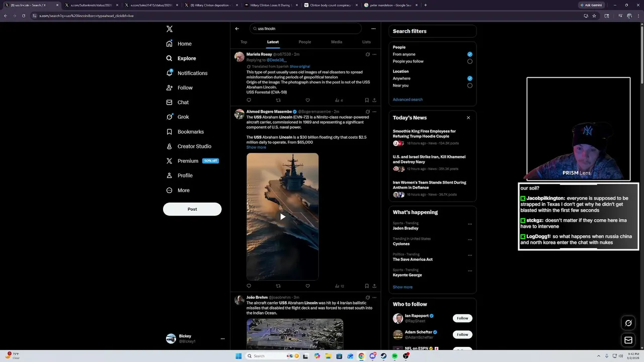644x362 pixels.
Task: Switch to Top search tab
Action: click(x=244, y=42)
